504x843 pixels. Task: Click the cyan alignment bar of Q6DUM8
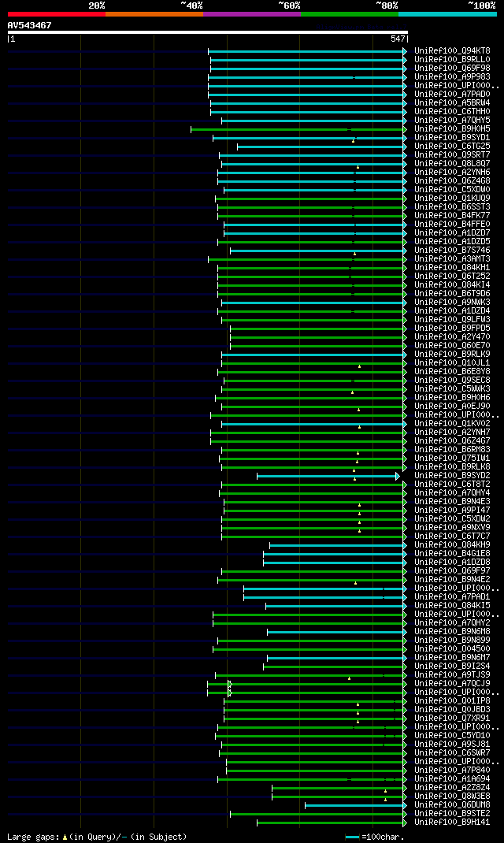coord(356,805)
